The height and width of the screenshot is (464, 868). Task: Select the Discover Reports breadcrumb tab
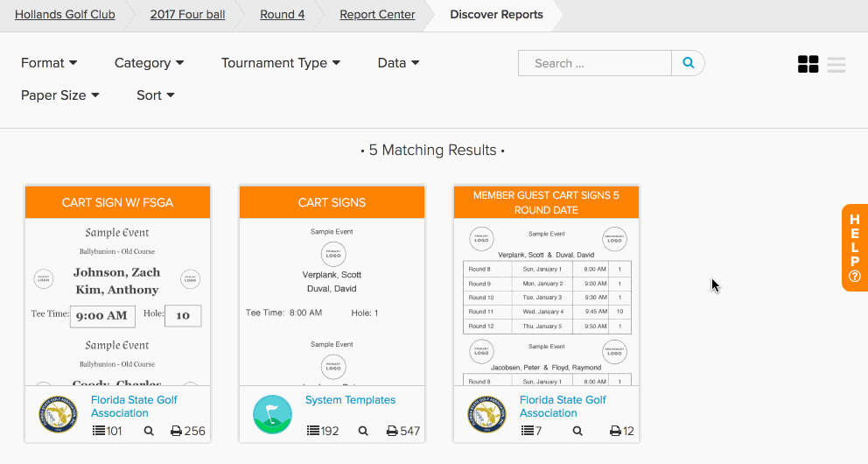pyautogui.click(x=496, y=14)
